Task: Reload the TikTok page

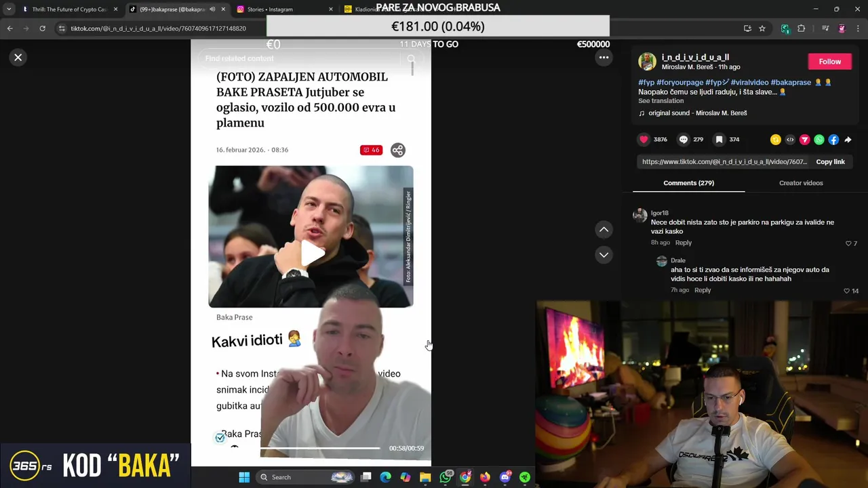Action: tap(42, 28)
